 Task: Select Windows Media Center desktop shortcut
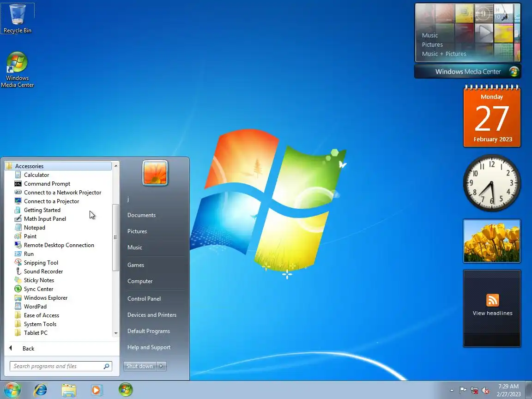(x=17, y=70)
